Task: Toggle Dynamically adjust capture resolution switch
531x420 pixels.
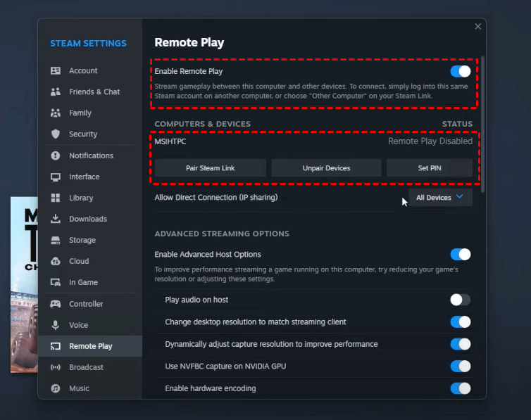Action: pos(460,344)
